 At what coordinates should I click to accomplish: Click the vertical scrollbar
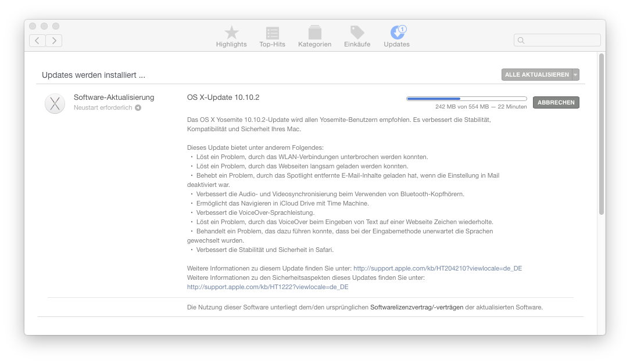coord(602,134)
